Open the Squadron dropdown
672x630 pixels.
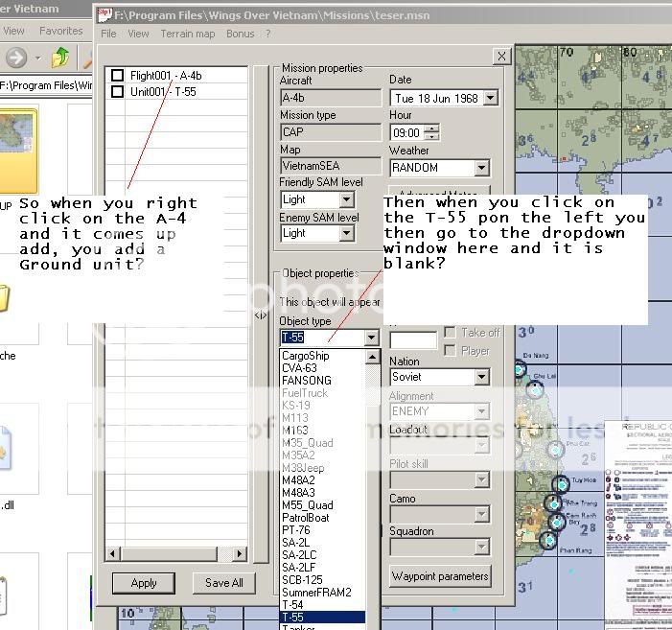click(482, 547)
